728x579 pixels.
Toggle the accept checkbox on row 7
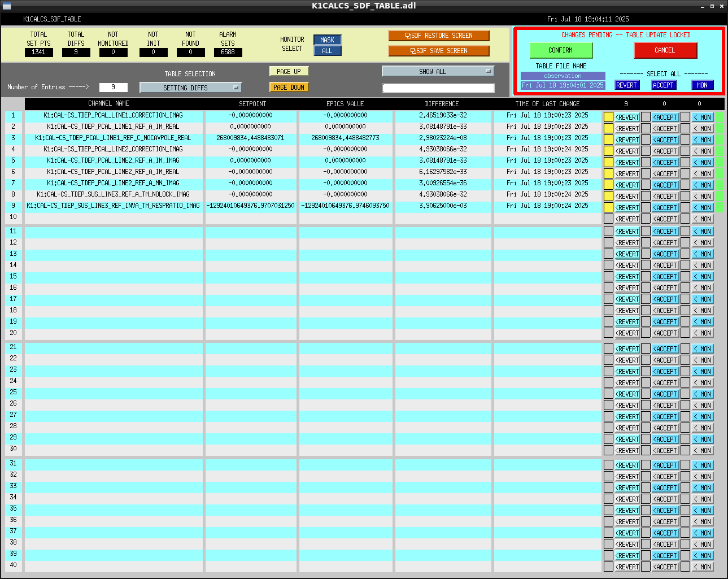[646, 185]
